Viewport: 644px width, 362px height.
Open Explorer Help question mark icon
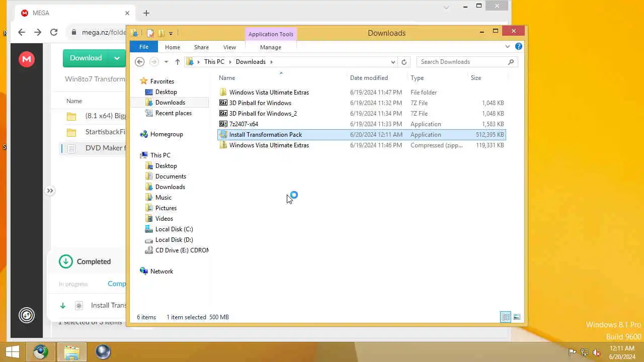coord(519,47)
